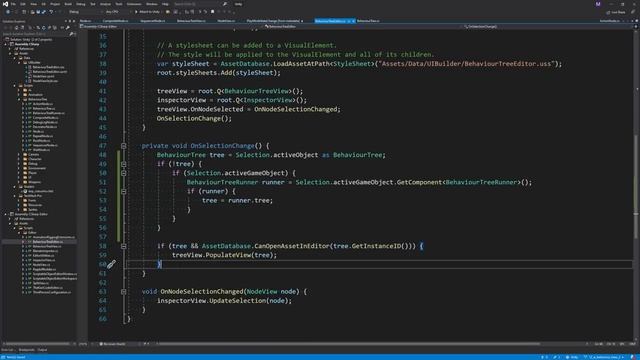Select SplitView.cs in Solution Explorer
Image resolution: width=640 pixels, height=360 pixels.
pyautogui.click(x=40, y=283)
